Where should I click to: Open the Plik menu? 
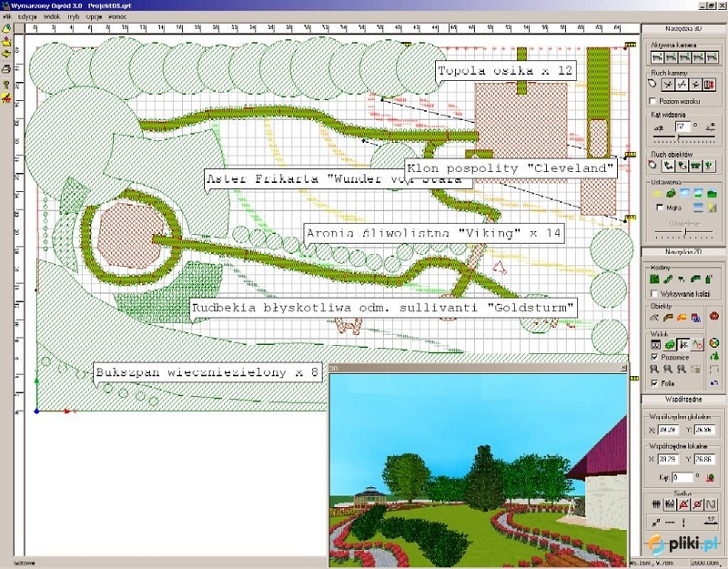7,16
